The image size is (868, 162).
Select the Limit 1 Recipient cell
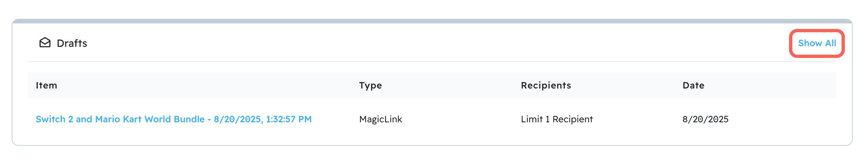pyautogui.click(x=556, y=119)
